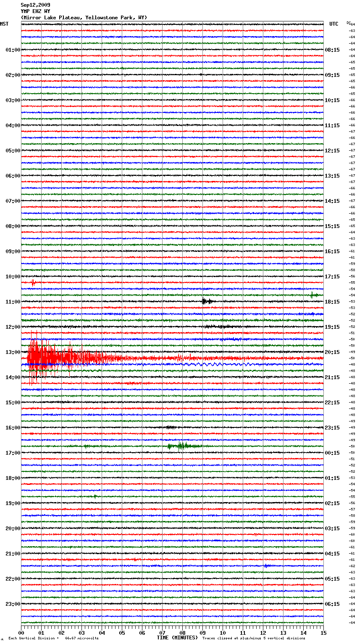Viewport: 357px width, 644px height.
Task: Click the small red spike on the 10:15 trace
Action: (x=33, y=283)
